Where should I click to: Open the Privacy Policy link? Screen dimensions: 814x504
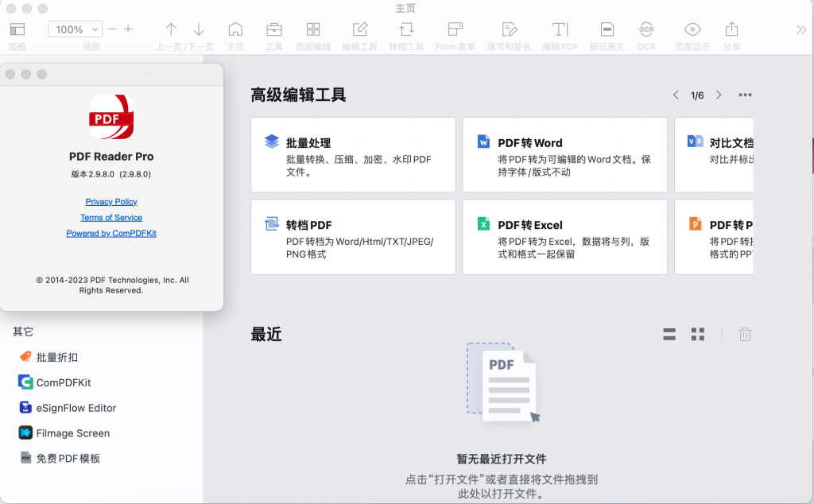111,201
